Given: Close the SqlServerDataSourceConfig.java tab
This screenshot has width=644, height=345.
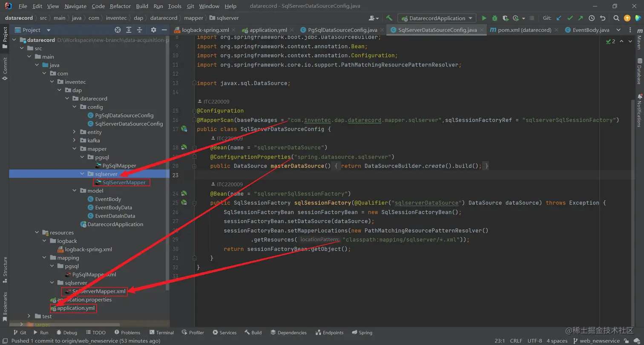Looking at the screenshot, I should pyautogui.click(x=482, y=30).
